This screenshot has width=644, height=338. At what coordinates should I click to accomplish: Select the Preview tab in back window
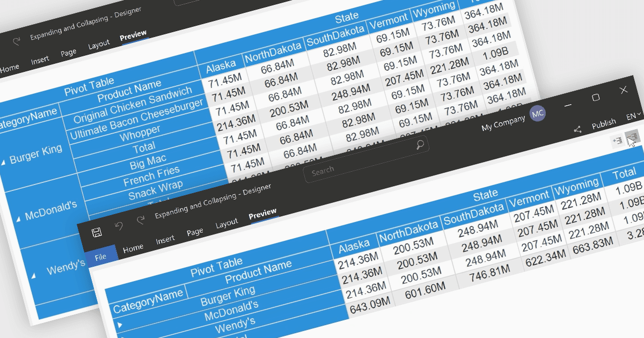(133, 35)
